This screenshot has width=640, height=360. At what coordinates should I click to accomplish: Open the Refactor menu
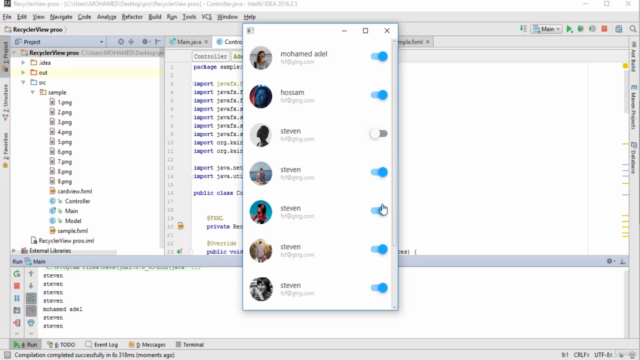(x=132, y=17)
